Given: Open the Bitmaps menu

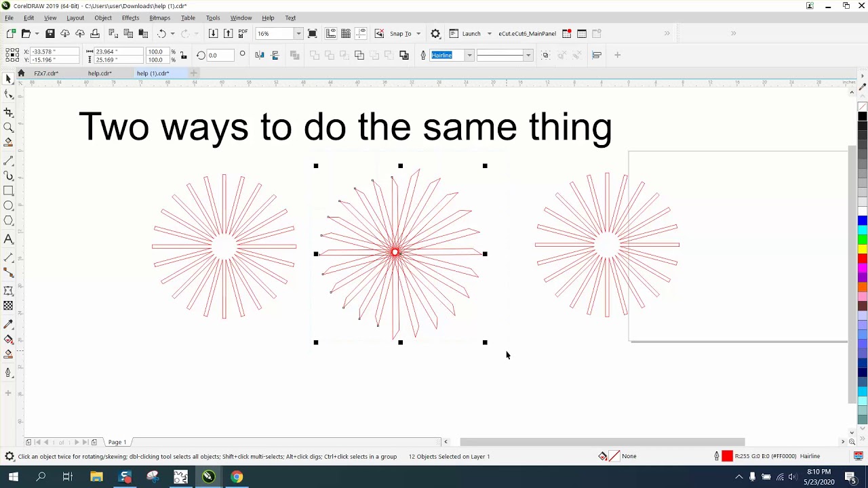Looking at the screenshot, I should click(159, 18).
